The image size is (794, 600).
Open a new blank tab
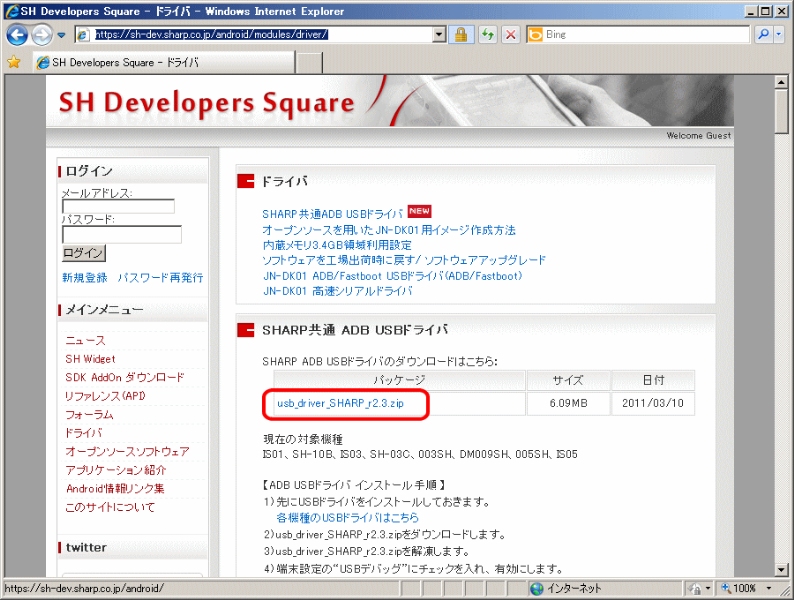click(309, 63)
